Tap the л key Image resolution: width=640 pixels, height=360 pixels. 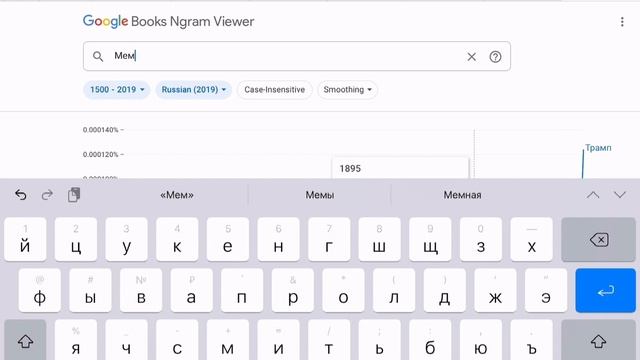coord(394,291)
